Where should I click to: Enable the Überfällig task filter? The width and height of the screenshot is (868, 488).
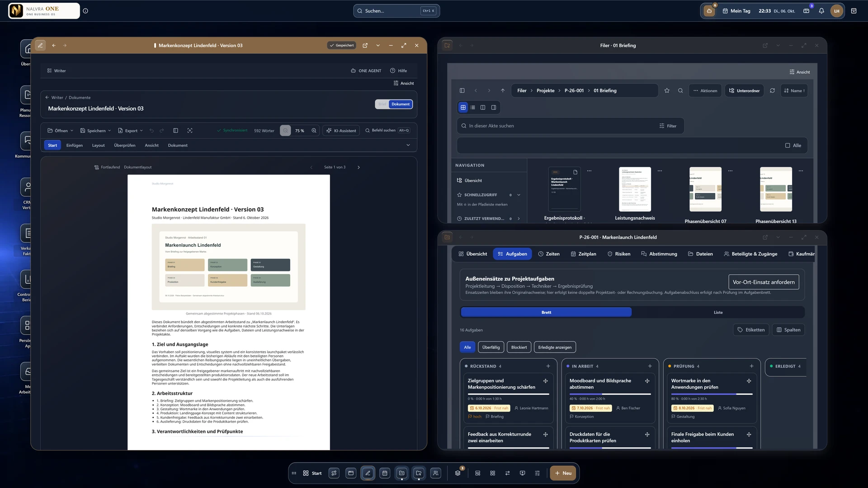pos(491,347)
